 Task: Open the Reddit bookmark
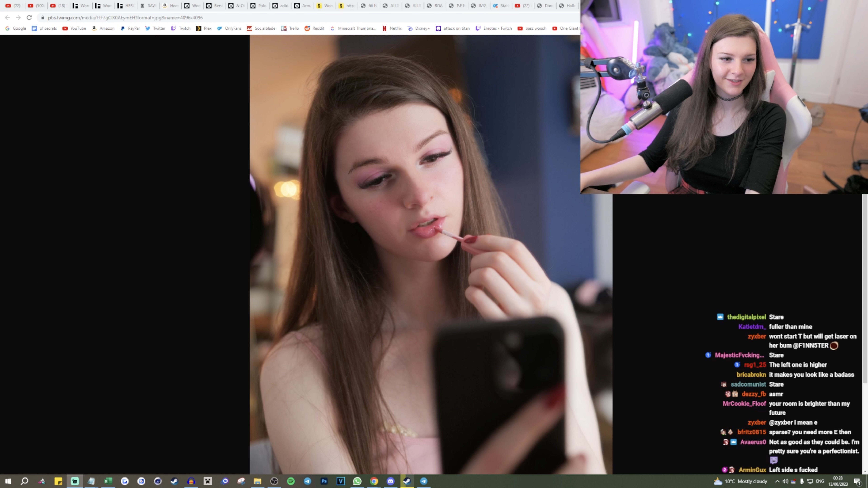pos(314,28)
